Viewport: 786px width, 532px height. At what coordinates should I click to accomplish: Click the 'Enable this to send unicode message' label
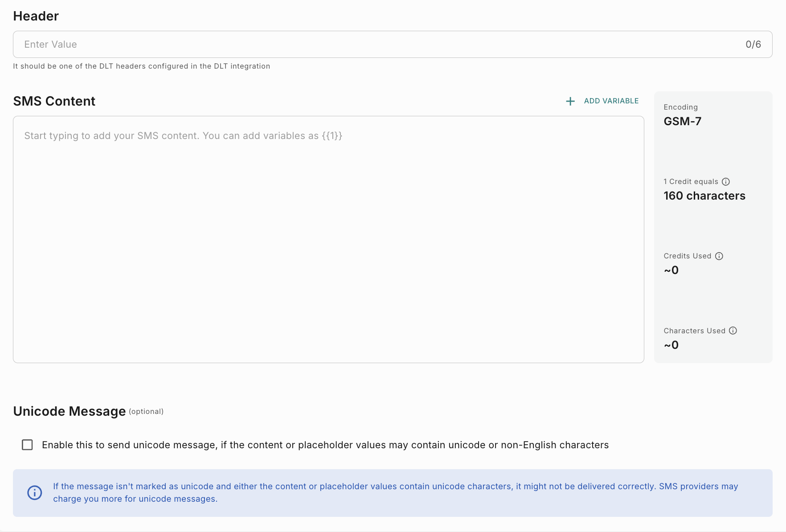325,445
